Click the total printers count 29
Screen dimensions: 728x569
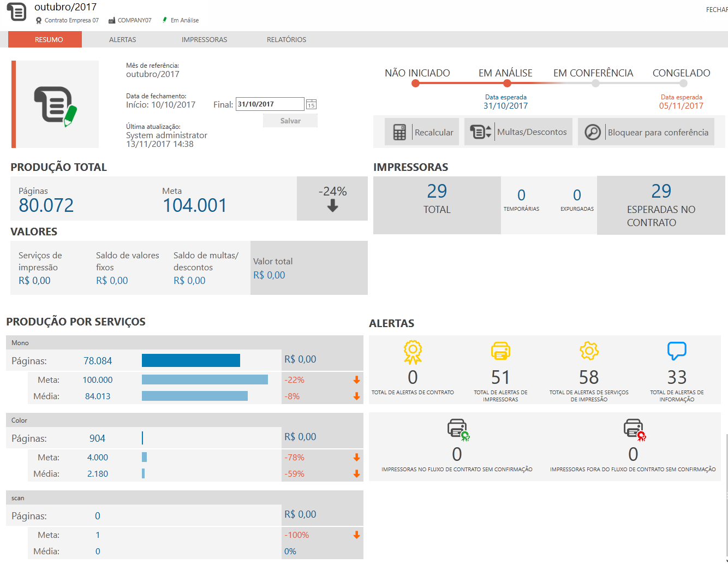pyautogui.click(x=437, y=192)
